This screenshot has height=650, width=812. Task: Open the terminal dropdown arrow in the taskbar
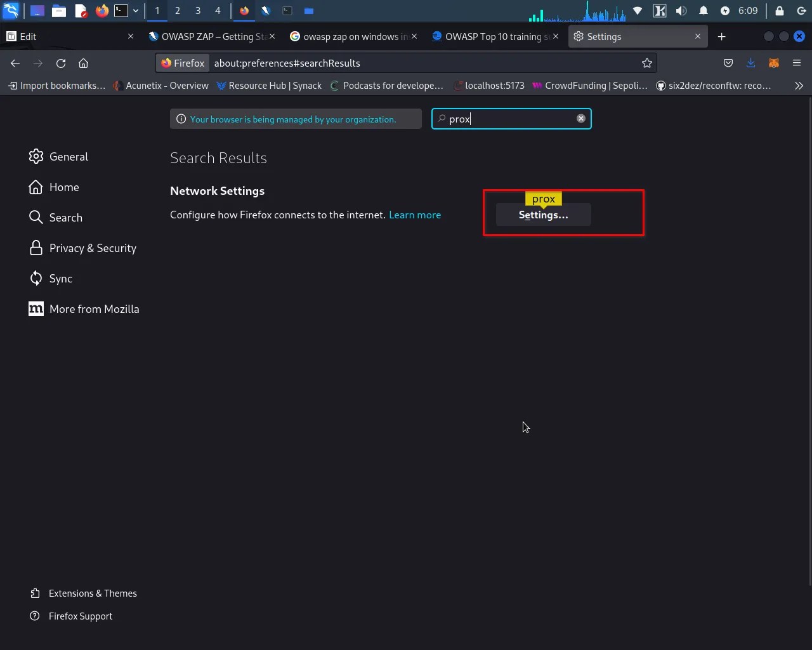[x=135, y=10]
